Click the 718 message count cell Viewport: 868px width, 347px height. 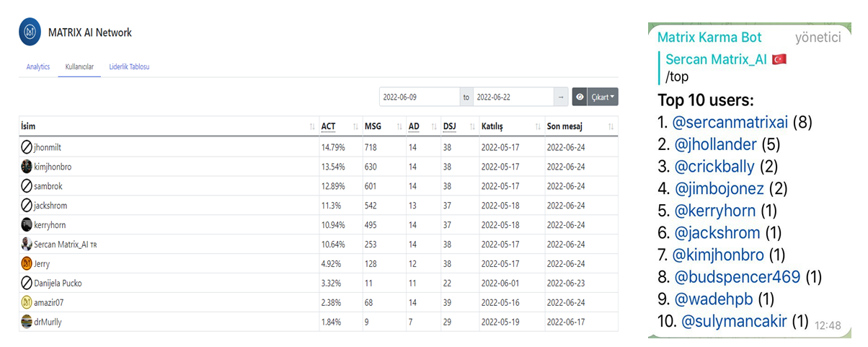pyautogui.click(x=384, y=147)
